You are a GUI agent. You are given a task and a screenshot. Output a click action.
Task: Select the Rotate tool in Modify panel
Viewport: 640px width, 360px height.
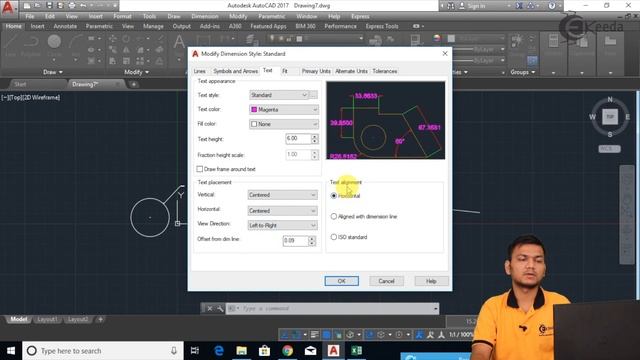point(126,39)
